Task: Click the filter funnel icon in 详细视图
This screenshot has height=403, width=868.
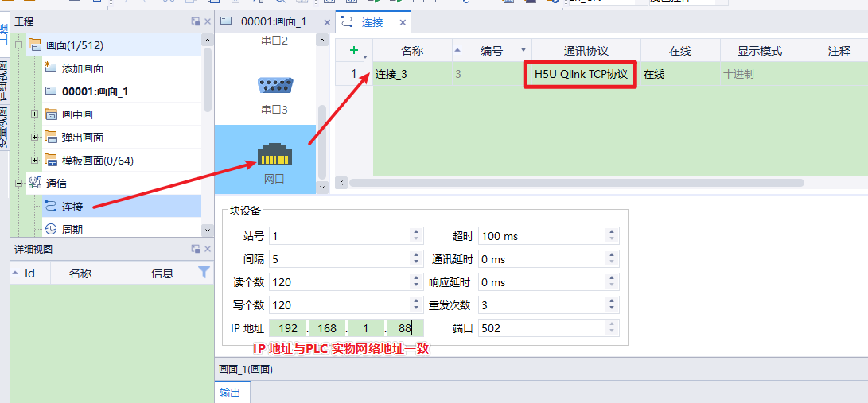Action: [204, 272]
